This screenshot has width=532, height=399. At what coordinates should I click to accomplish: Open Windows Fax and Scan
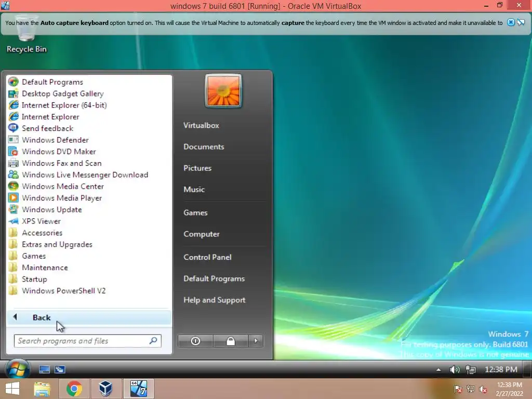61,163
